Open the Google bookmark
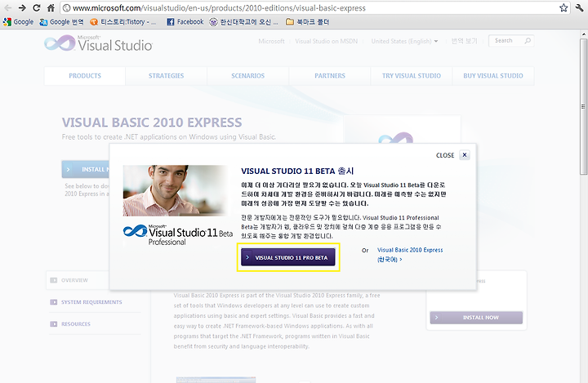Screen dimensions: 588x383 pyautogui.click(x=18, y=22)
